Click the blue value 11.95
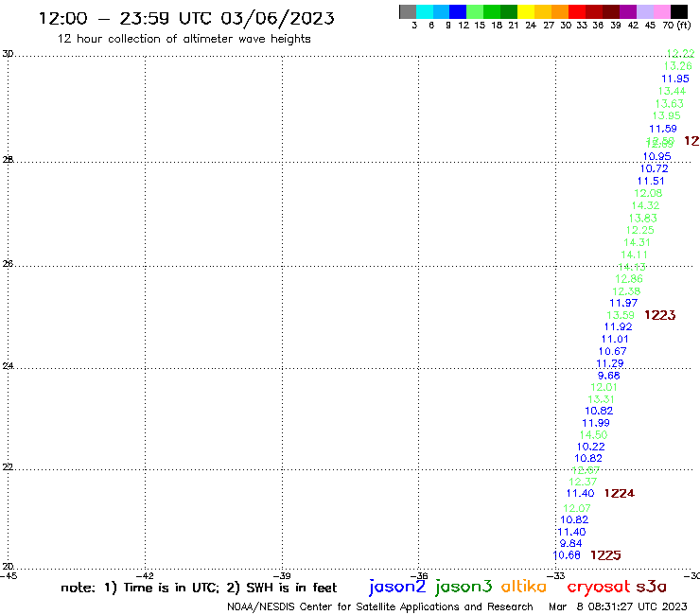This screenshot has height=615, width=700. (675, 79)
